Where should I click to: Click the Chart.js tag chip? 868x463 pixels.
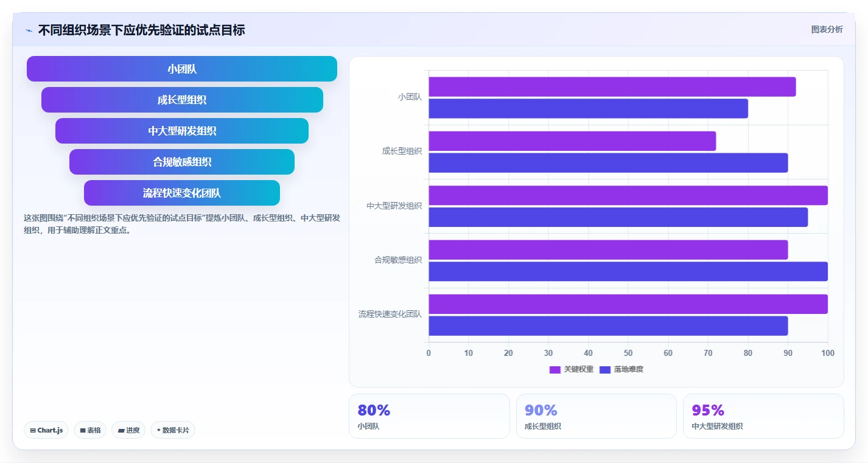point(46,430)
